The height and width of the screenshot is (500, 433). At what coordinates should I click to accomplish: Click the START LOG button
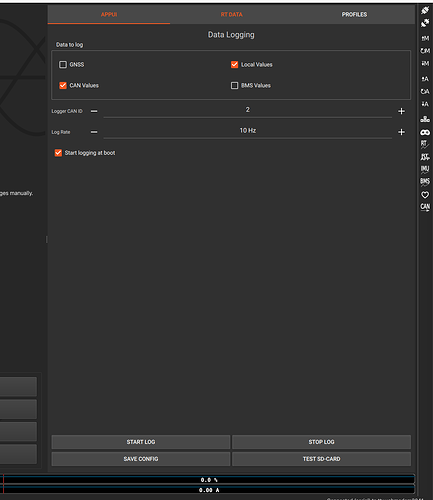coord(141,442)
